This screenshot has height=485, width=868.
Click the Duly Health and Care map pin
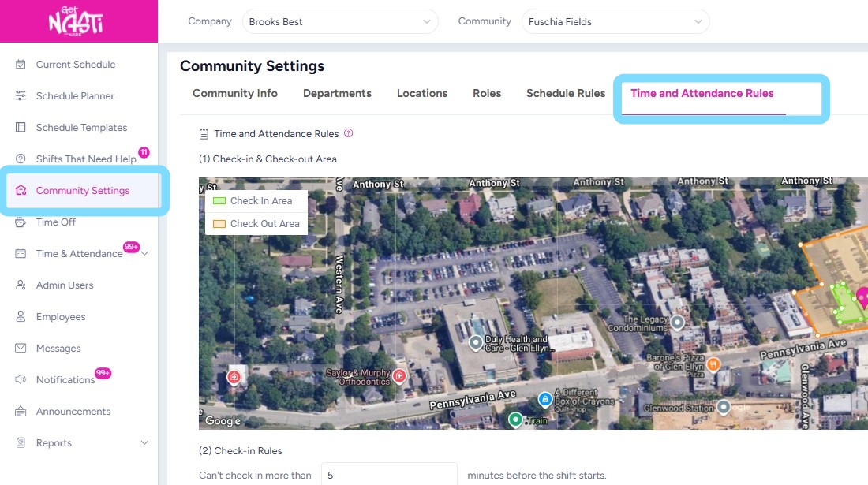point(476,343)
